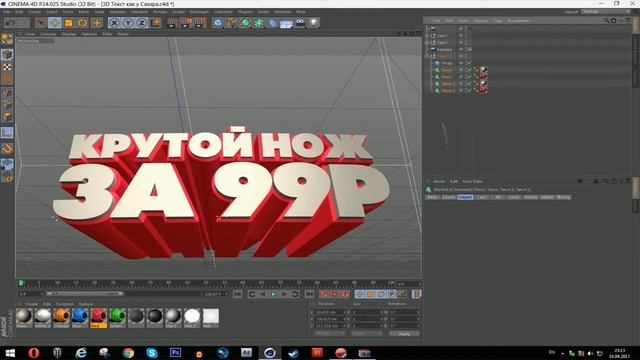Select the Live Selection arrow tool
The height and width of the screenshot is (360, 640).
tap(41, 22)
